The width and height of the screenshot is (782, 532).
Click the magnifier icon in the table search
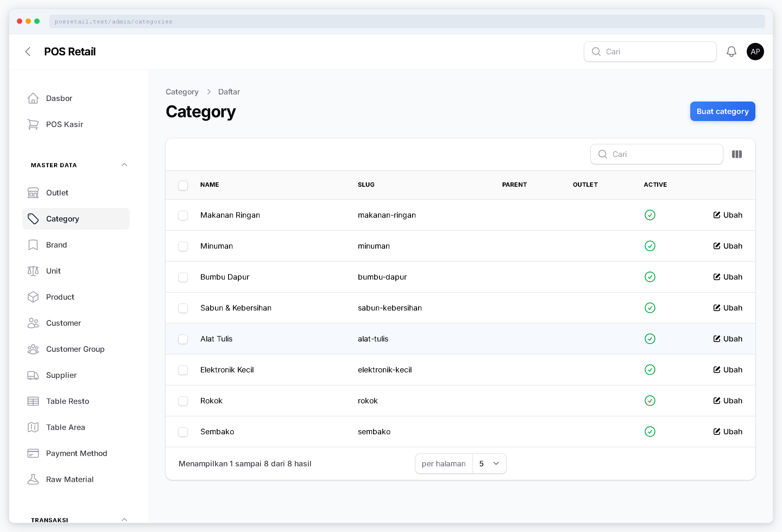click(x=603, y=154)
